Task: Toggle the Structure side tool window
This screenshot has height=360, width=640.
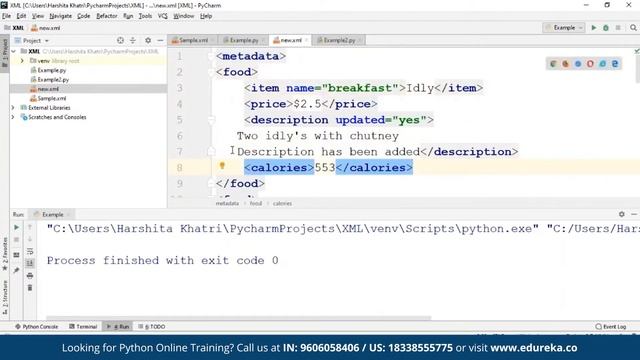Action: click(5, 297)
